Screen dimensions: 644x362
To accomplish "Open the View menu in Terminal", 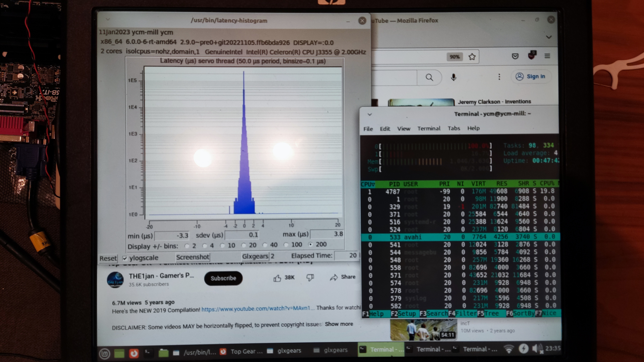I will click(x=404, y=129).
